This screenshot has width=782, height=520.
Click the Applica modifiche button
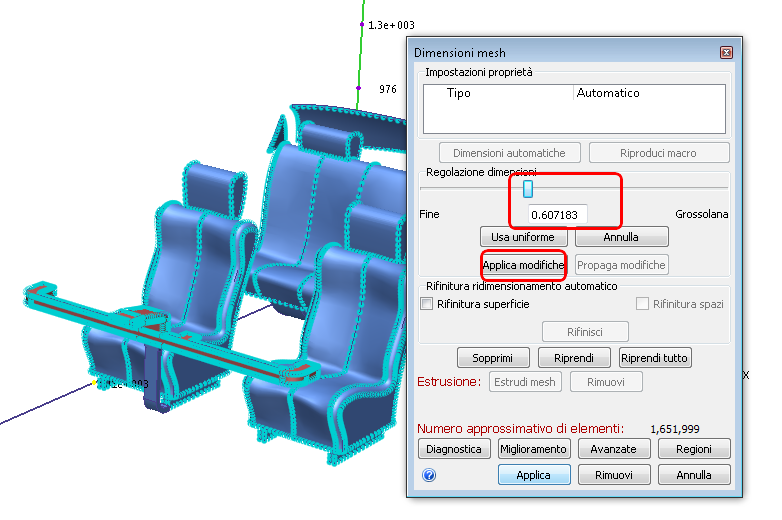[x=524, y=265]
